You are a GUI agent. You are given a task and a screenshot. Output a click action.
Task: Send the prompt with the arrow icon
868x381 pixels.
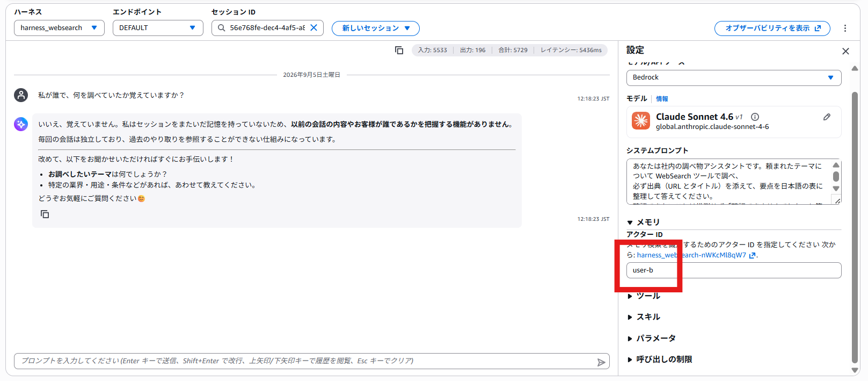[601, 362]
